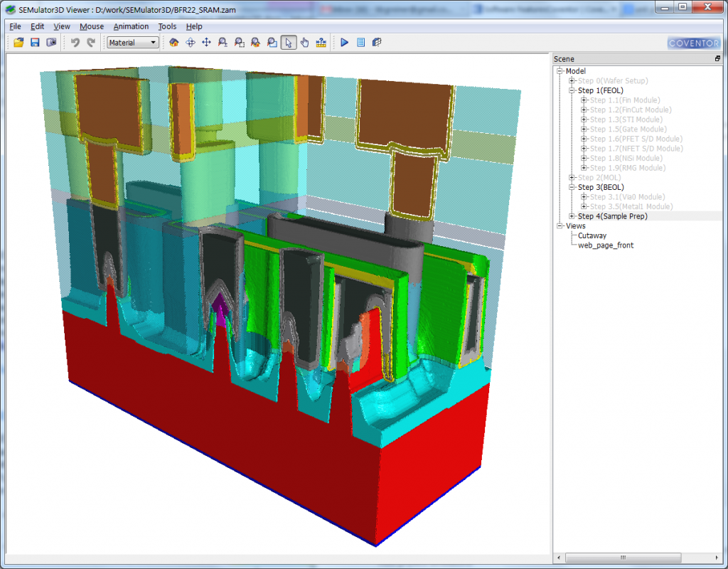Click Step 3(BEOL) in the tree
Viewport: 728px width, 569px height.
pos(601,187)
